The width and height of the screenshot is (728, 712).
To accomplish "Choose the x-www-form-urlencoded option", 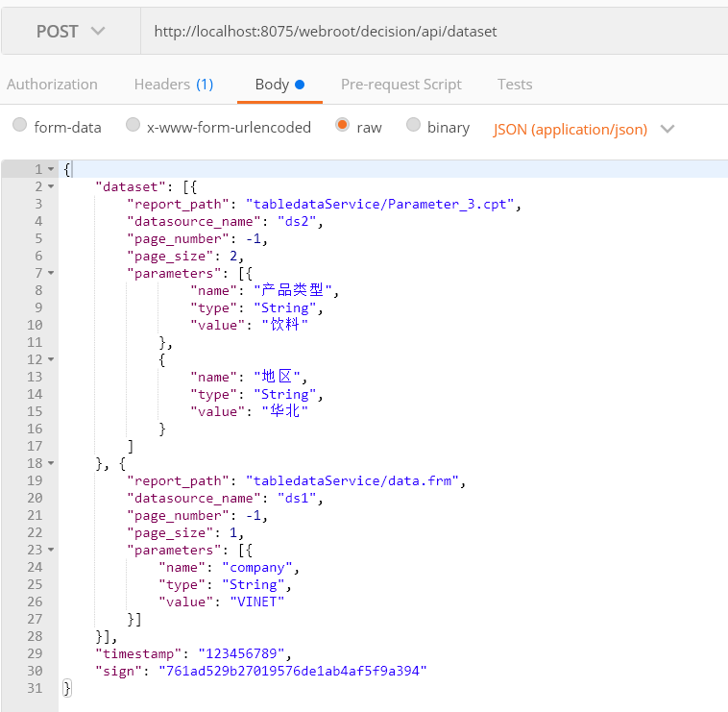I will [133, 125].
